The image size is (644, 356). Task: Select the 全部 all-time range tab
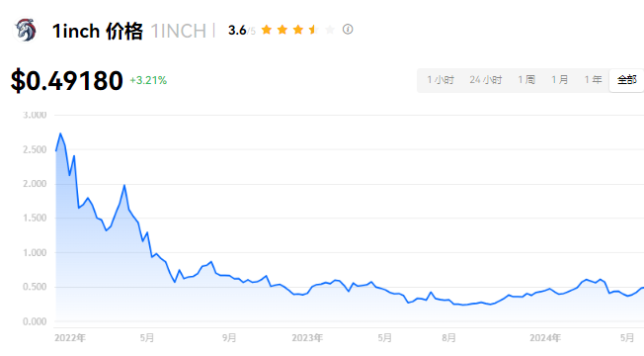627,80
